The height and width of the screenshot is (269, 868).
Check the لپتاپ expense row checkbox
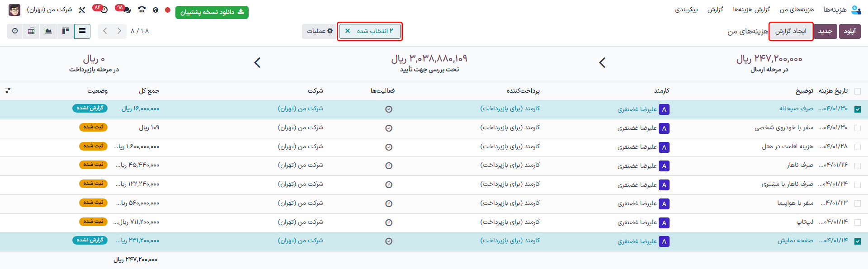pyautogui.click(x=858, y=222)
